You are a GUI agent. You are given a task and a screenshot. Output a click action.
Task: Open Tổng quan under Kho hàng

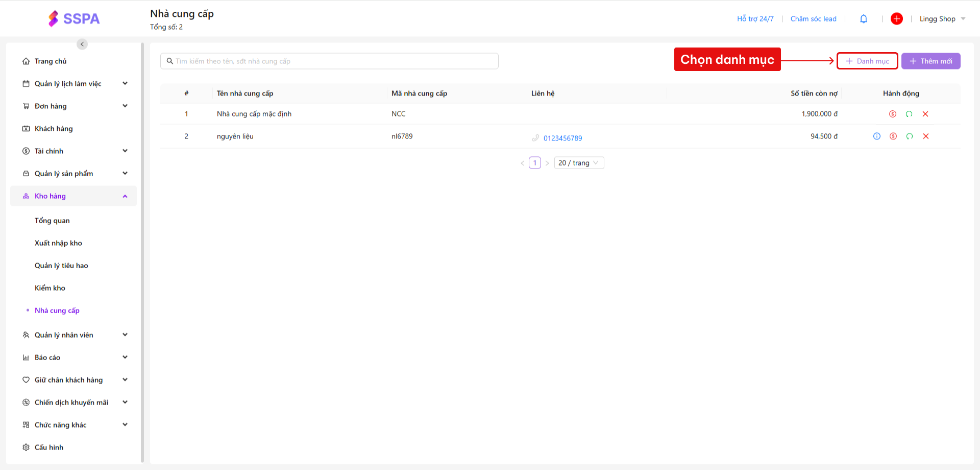point(52,221)
